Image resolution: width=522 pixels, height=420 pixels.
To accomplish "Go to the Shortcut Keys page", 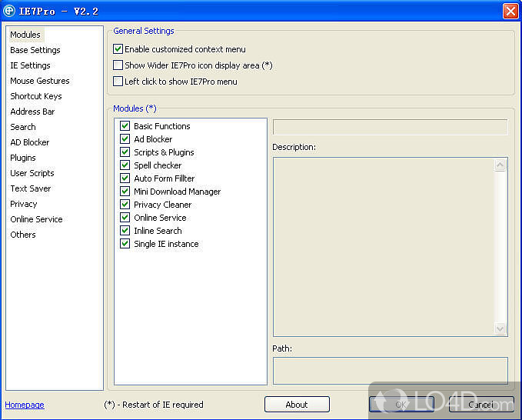I will (36, 96).
